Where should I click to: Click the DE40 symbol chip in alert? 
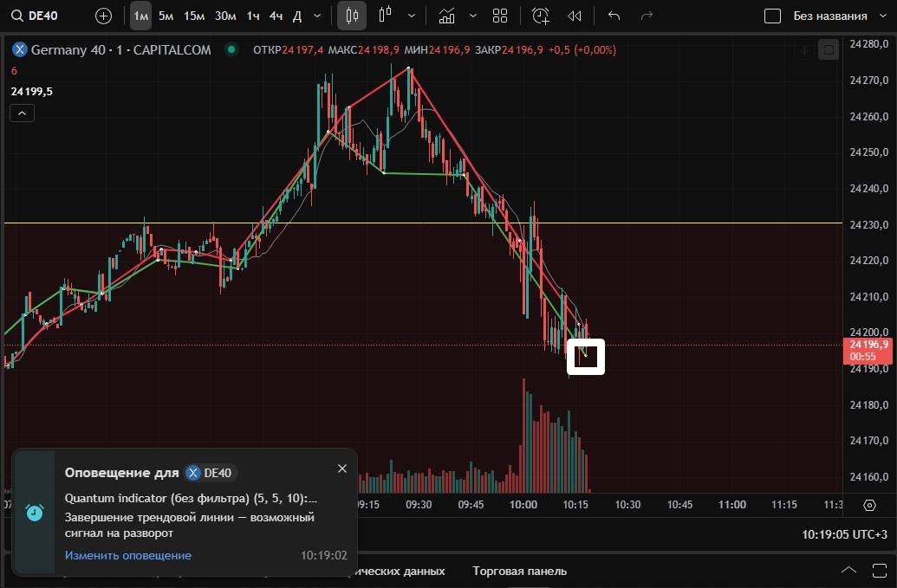coord(210,473)
